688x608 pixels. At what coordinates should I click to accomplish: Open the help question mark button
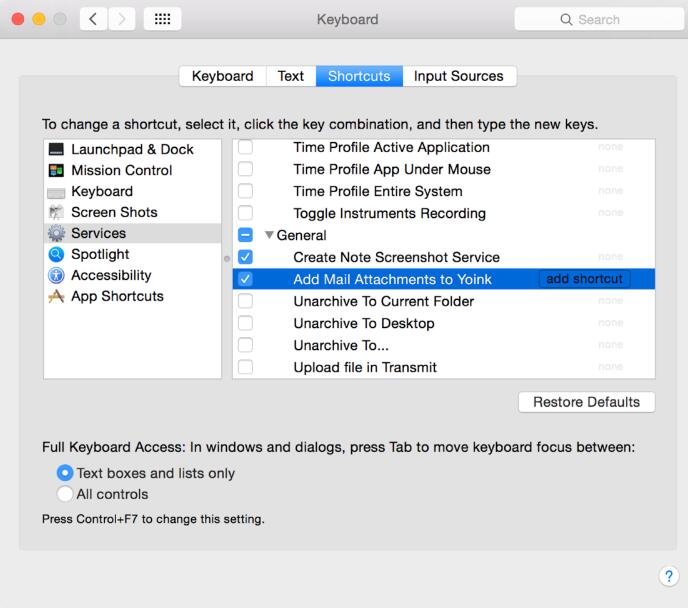[669, 576]
